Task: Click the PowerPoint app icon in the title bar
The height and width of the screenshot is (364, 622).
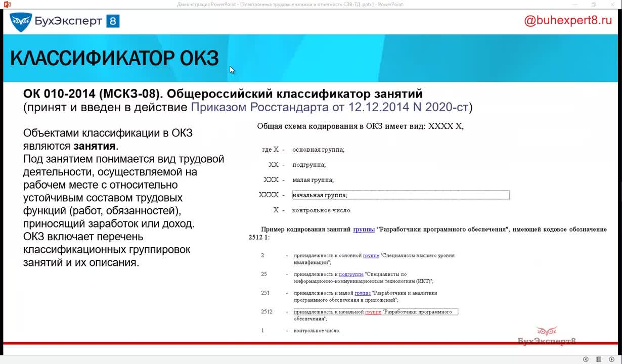Action: click(x=7, y=4)
